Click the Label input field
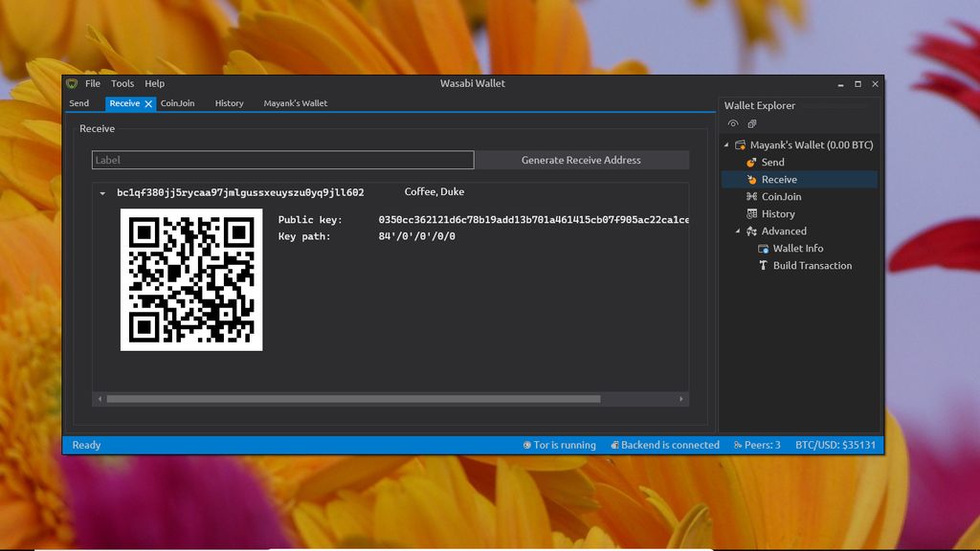This screenshot has width=980, height=551. point(282,160)
